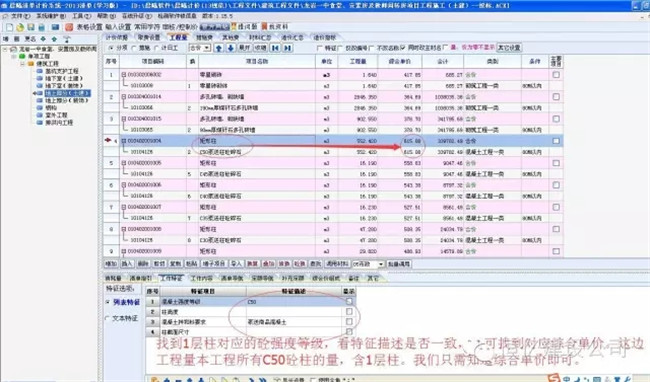650x382 pixels.
Task: Click 输入设置 toolbar button
Action: pos(118,27)
